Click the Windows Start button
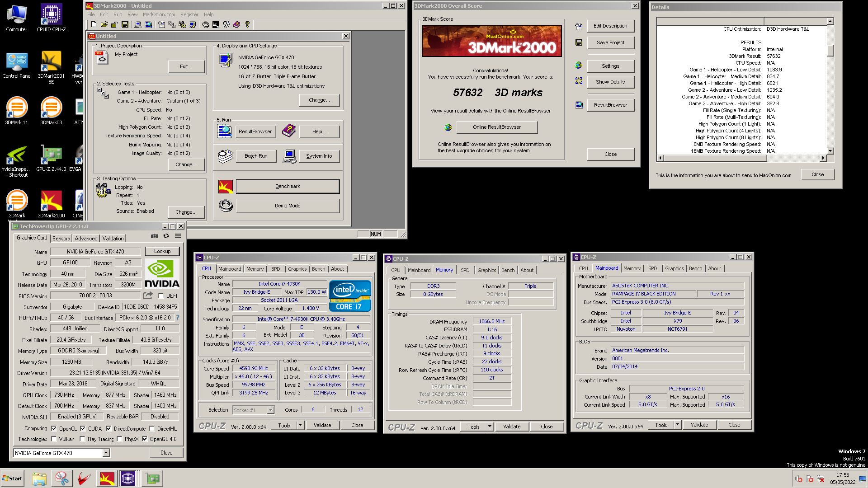The height and width of the screenshot is (488, 868). tap(12, 479)
